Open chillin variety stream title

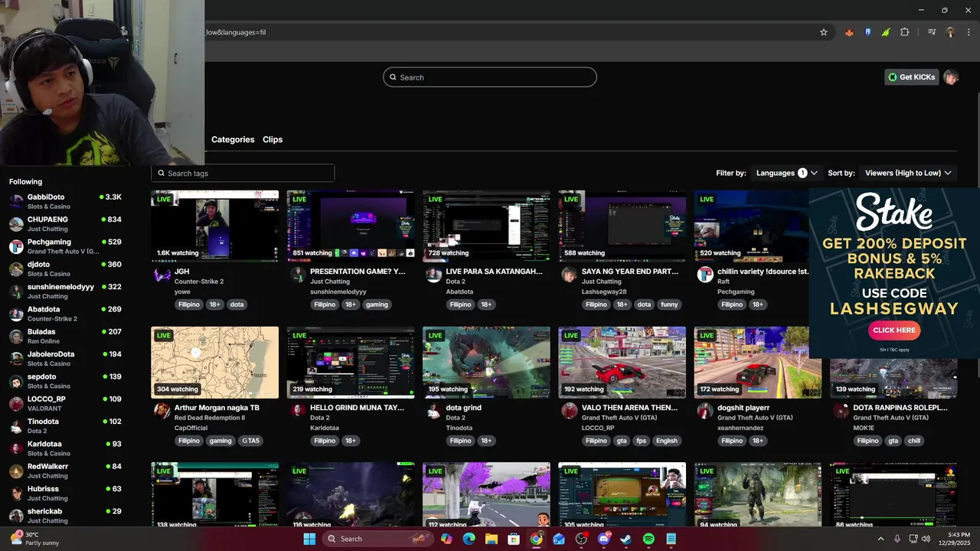763,272
